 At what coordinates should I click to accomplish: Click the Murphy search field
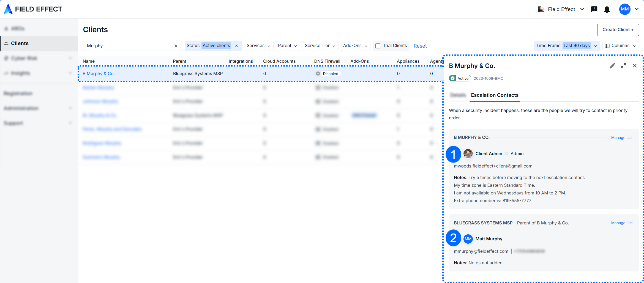pyautogui.click(x=132, y=46)
